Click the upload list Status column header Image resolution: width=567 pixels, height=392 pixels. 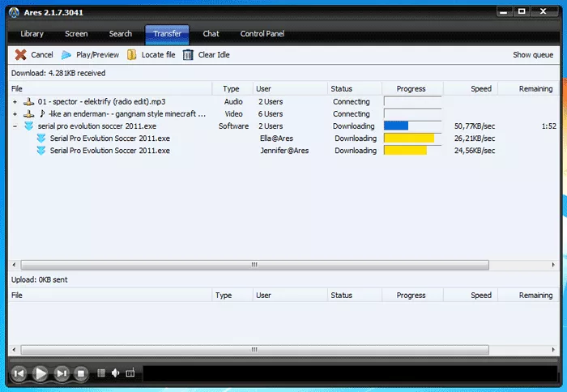pos(355,295)
